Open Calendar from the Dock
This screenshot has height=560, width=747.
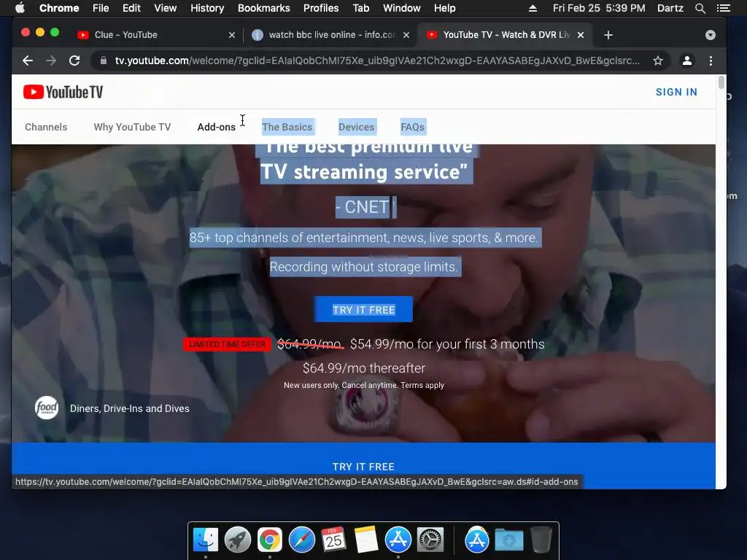pyautogui.click(x=333, y=540)
